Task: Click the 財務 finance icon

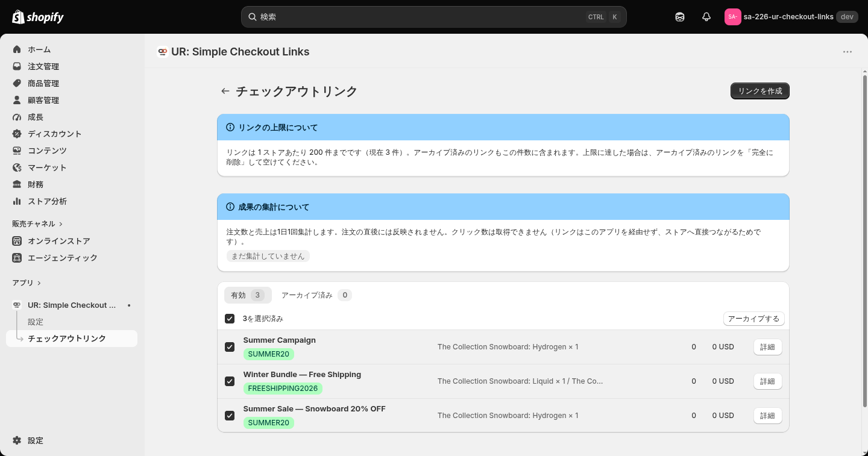Action: point(17,184)
